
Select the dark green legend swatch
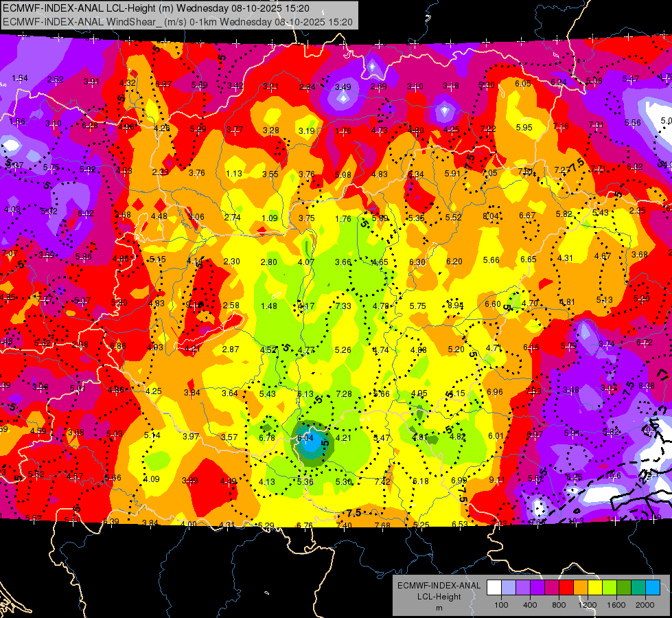tap(624, 588)
